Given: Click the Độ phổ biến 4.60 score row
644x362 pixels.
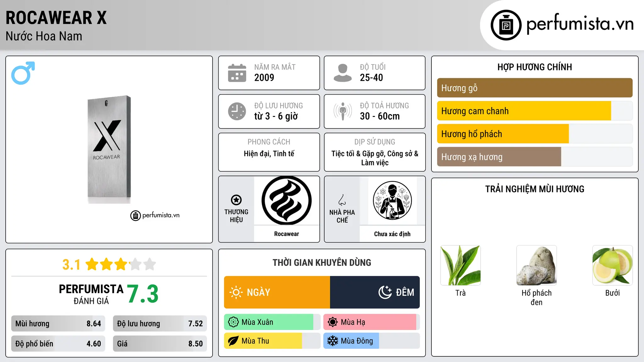Looking at the screenshot, I should [x=58, y=343].
